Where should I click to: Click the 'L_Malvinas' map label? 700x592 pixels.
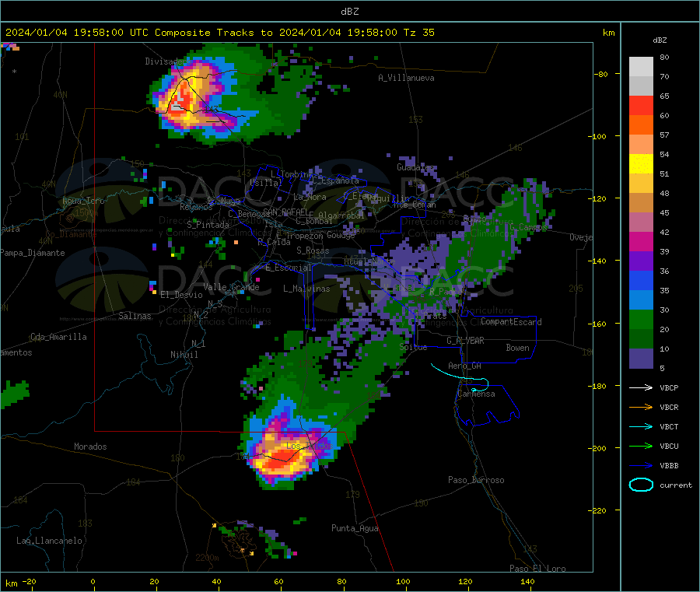point(306,289)
